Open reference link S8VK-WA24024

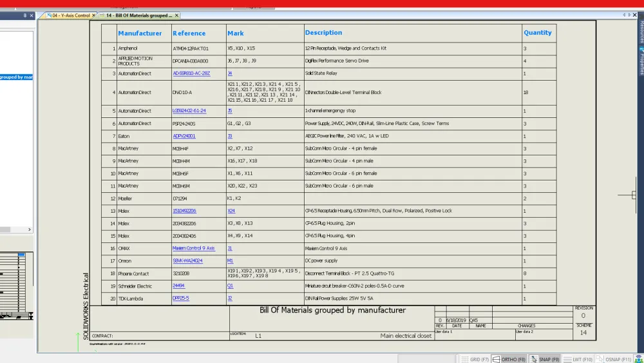click(187, 260)
